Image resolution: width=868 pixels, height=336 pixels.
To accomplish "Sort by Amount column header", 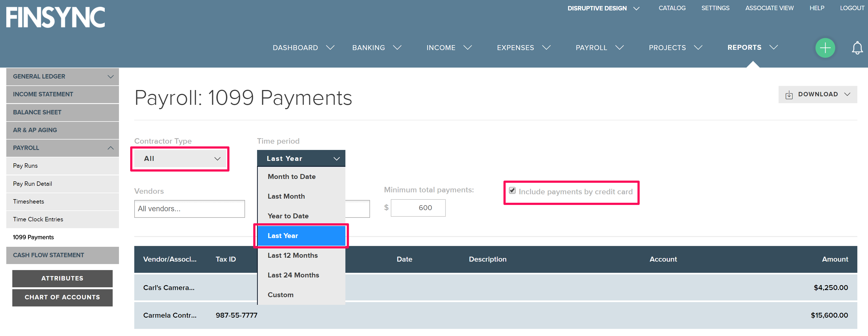I will 835,259.
